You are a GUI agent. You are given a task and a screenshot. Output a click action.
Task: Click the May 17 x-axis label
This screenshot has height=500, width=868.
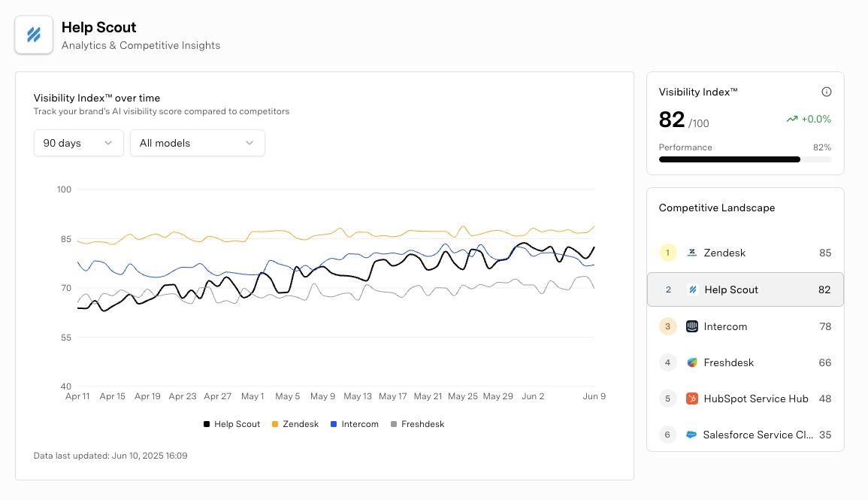392,396
